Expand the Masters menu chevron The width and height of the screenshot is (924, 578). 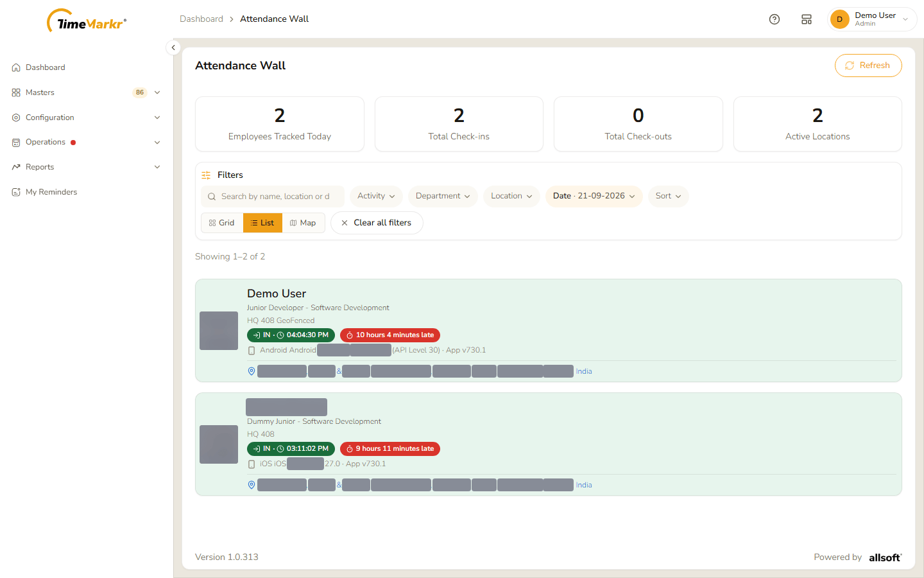(157, 92)
